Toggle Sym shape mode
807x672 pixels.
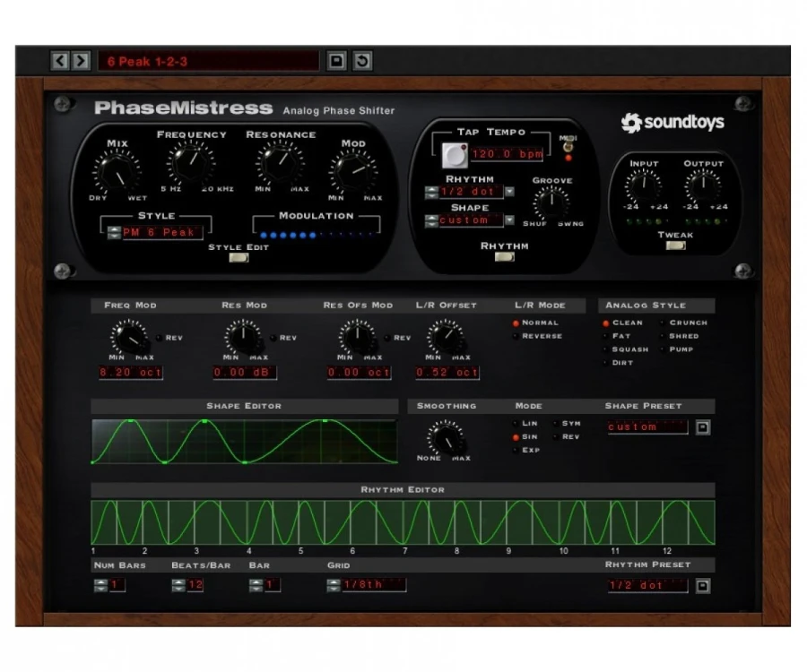tap(556, 424)
